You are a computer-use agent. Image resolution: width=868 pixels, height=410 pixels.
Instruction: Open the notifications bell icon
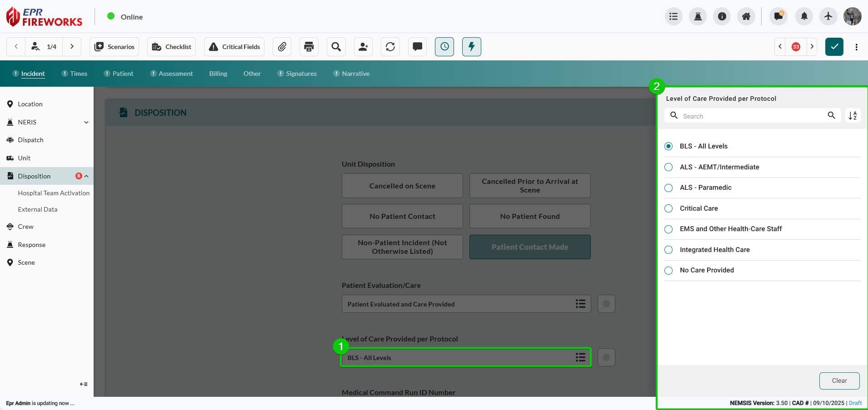[x=804, y=17]
